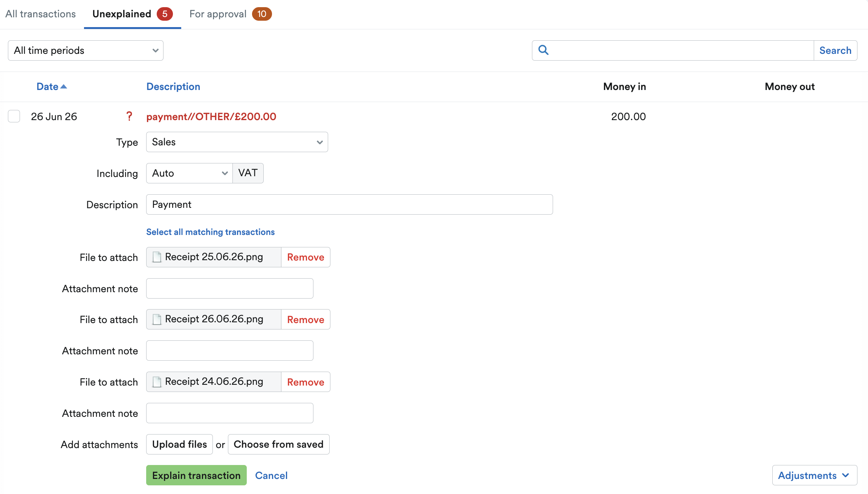Click the attachment note for Receipt 25.06.26.png
Screen dimensions: 868x494
click(230, 288)
